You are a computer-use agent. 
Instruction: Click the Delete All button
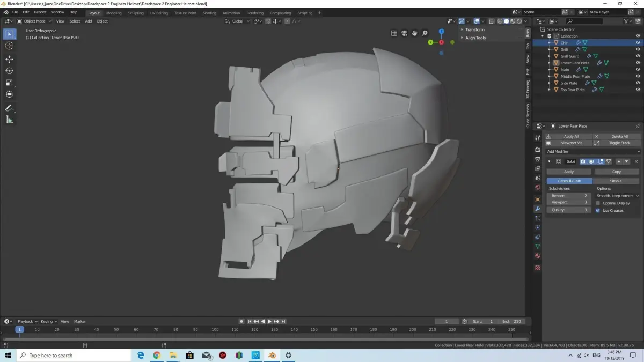pos(617,136)
